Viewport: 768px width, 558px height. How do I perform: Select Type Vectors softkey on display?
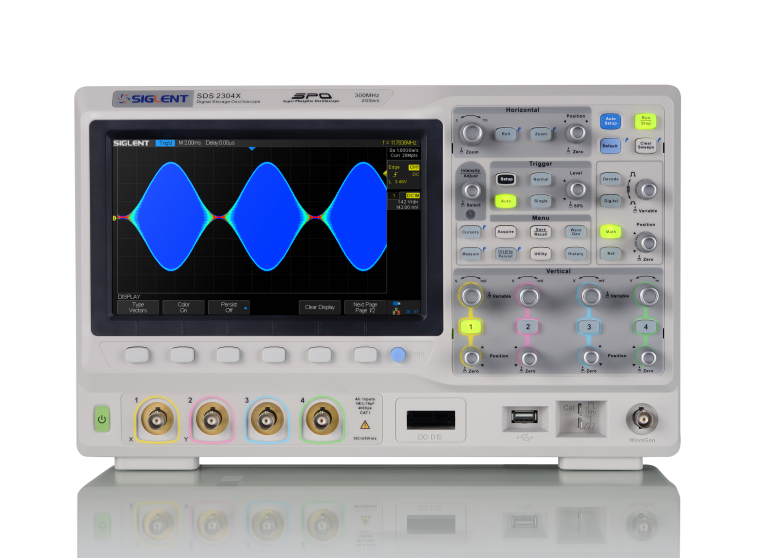[x=138, y=307]
